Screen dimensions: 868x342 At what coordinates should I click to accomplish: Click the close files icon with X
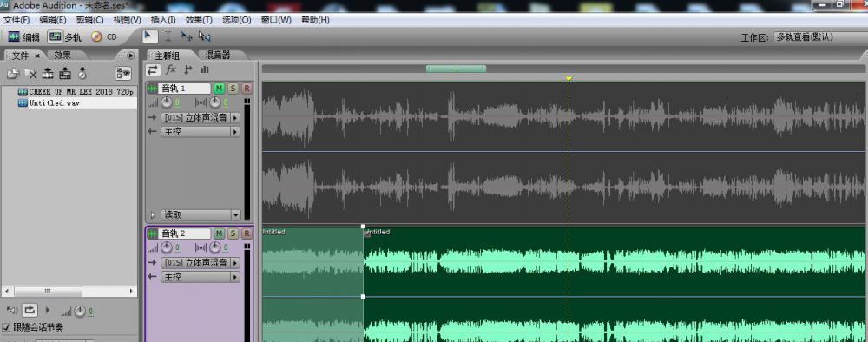[31, 73]
